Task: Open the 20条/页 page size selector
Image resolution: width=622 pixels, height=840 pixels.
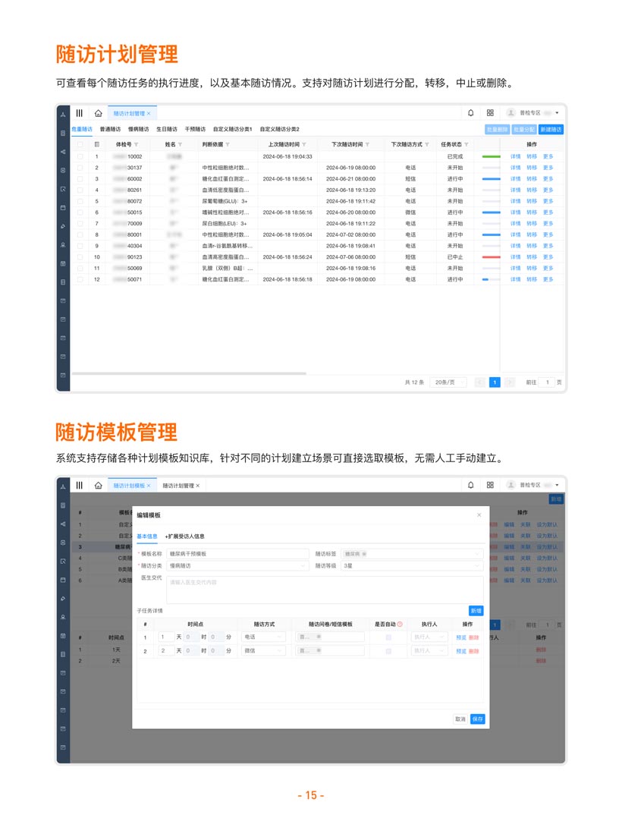Action: click(448, 382)
